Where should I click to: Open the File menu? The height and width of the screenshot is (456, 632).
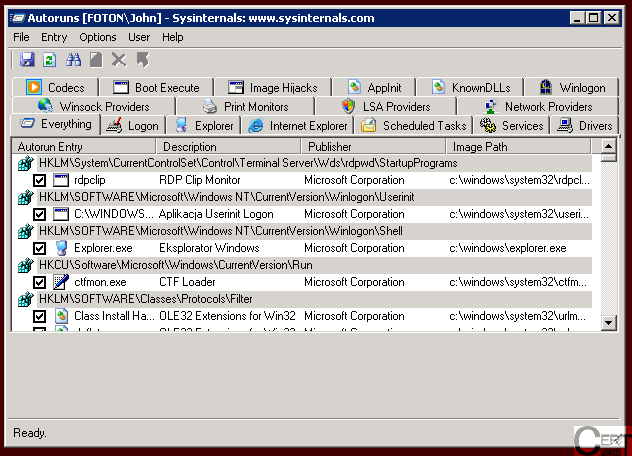21,37
